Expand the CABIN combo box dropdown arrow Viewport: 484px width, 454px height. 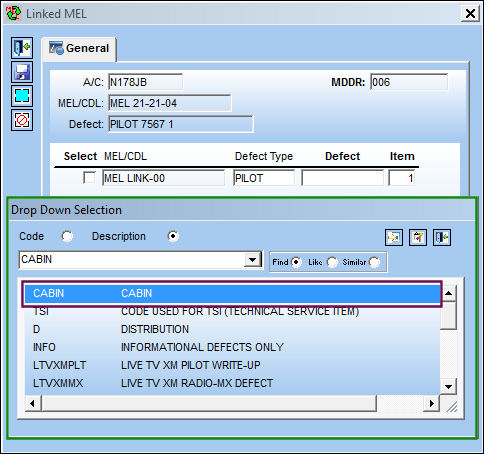pyautogui.click(x=252, y=260)
